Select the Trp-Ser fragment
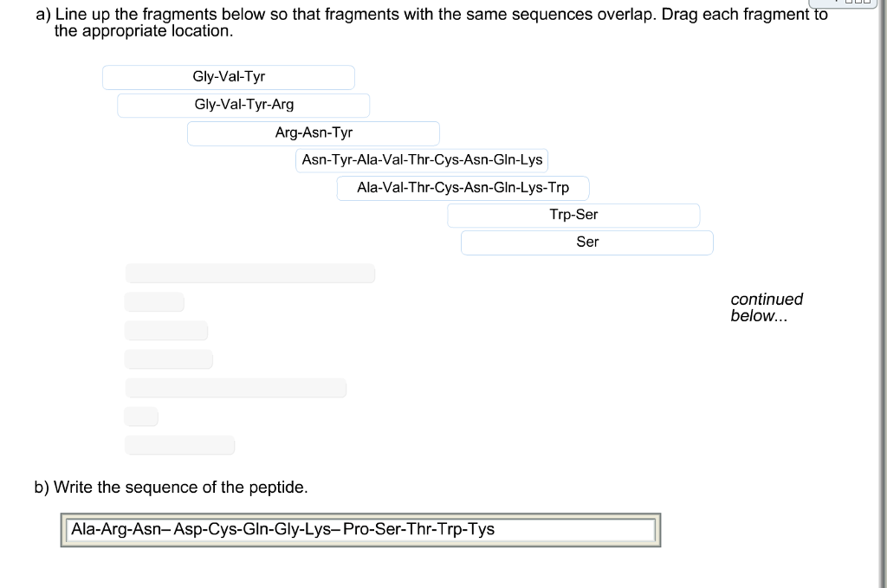 (573, 215)
